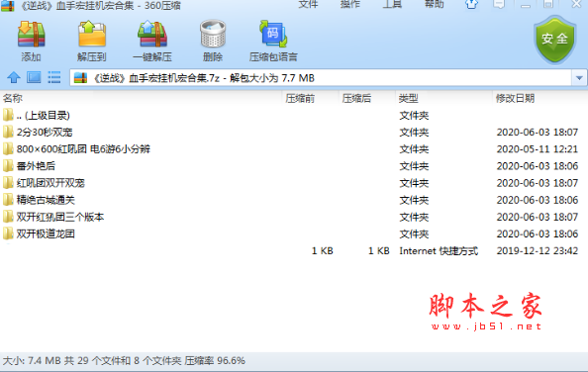The width and height of the screenshot is (588, 372).
Task: Click the feedback message icon in title bar
Action: (499, 4)
